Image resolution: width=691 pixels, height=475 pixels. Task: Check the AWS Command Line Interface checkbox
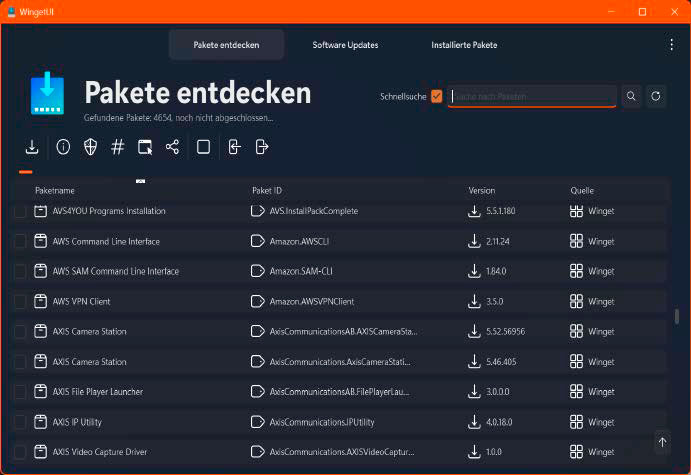20,241
